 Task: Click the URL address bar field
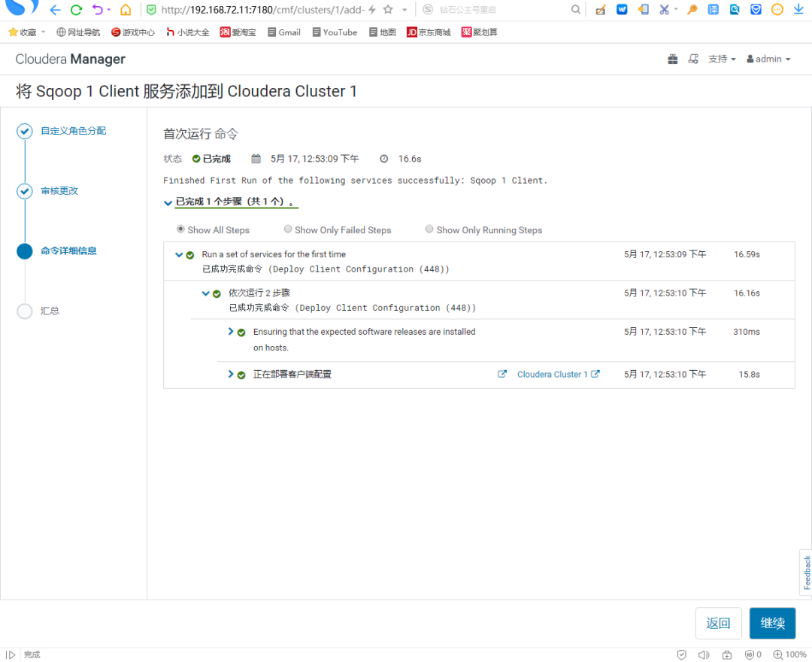[x=262, y=10]
